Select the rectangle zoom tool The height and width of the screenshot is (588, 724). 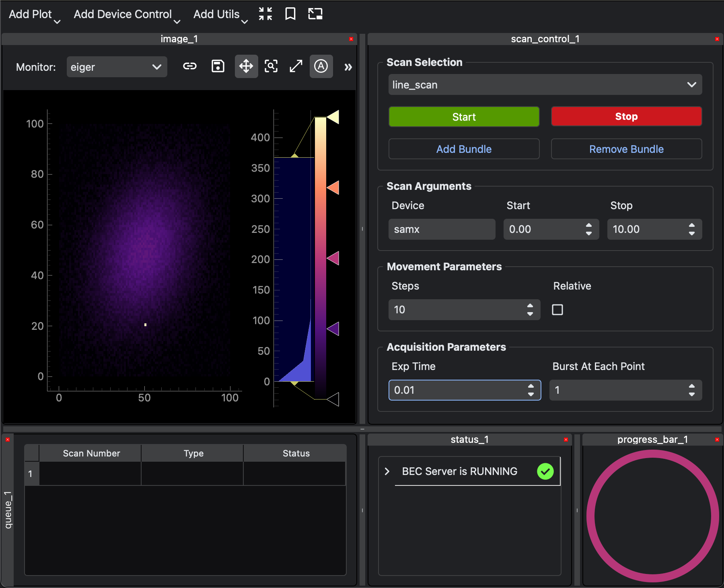click(271, 66)
